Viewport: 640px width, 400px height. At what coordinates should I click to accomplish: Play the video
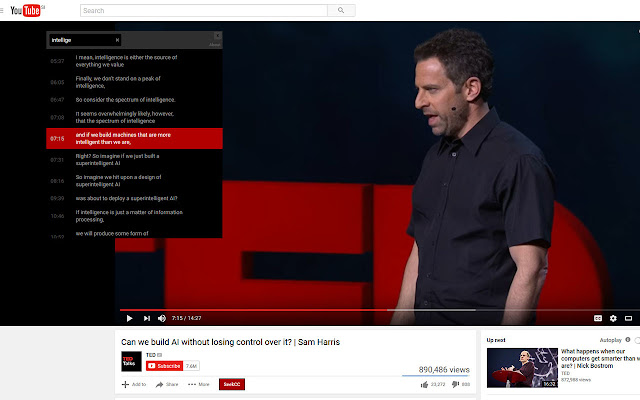[x=129, y=318]
